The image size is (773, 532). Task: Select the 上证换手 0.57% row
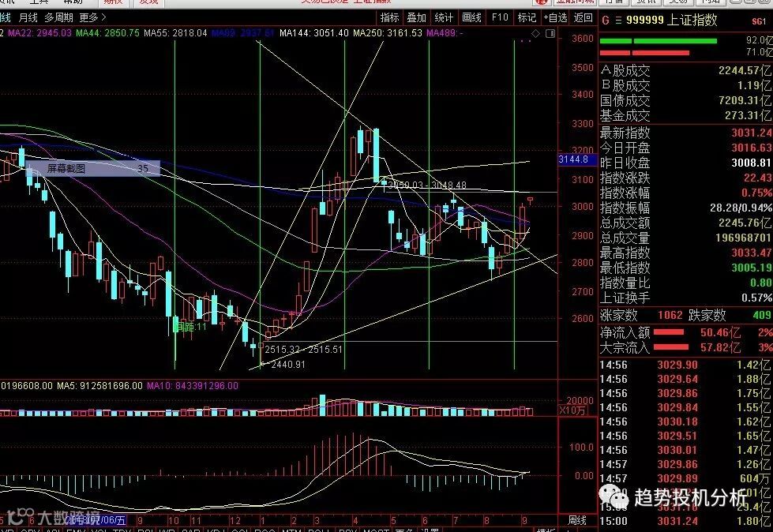685,298
